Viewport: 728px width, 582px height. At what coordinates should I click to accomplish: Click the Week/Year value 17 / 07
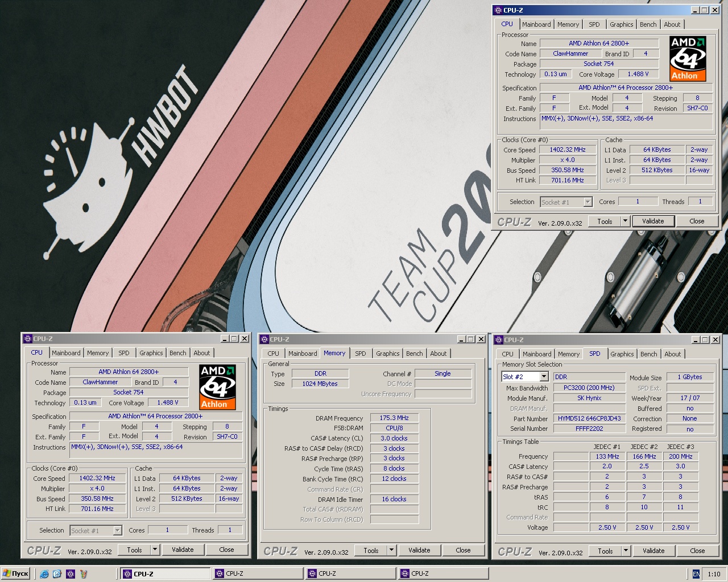coord(690,398)
